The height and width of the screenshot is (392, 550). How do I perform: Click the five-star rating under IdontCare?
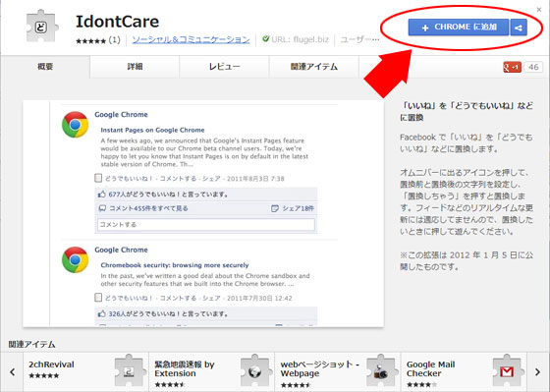click(x=90, y=40)
